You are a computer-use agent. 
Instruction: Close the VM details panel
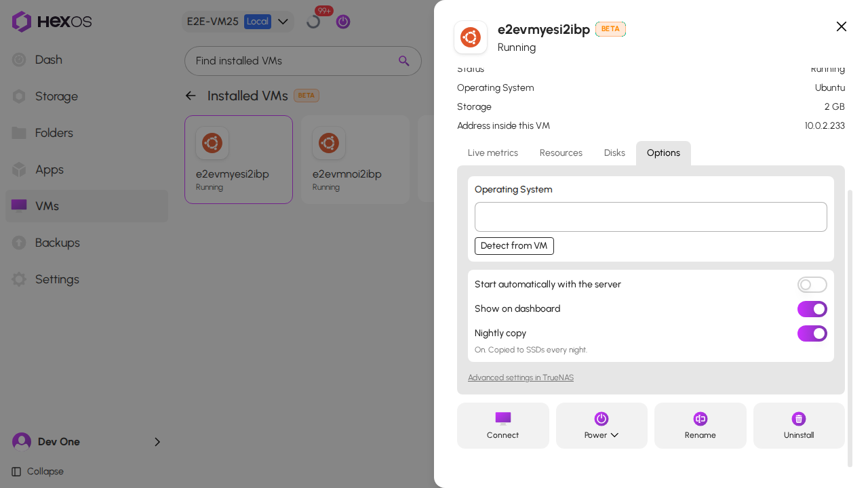coord(842,26)
